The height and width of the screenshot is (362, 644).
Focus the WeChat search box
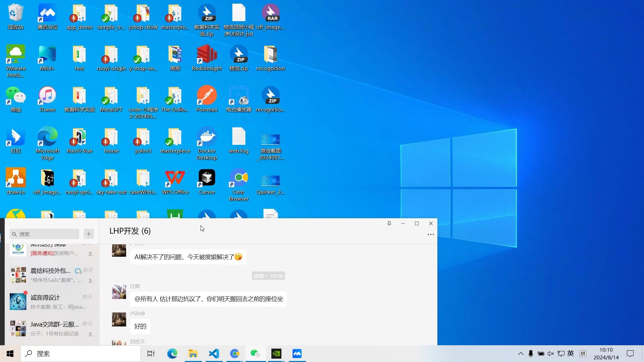44,234
